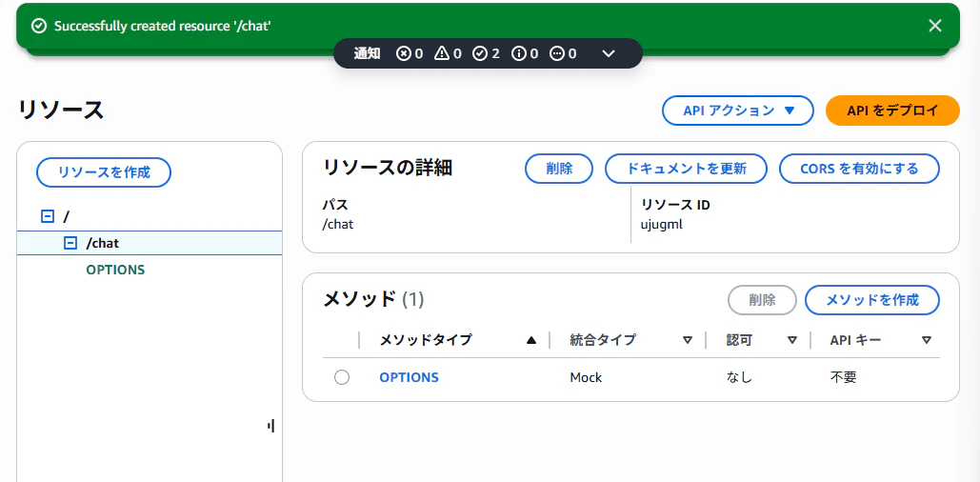Dismiss the success banner with the X icon

pos(934,26)
